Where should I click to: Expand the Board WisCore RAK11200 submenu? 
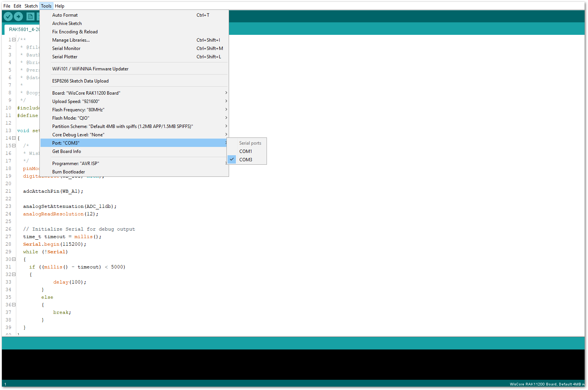click(134, 93)
